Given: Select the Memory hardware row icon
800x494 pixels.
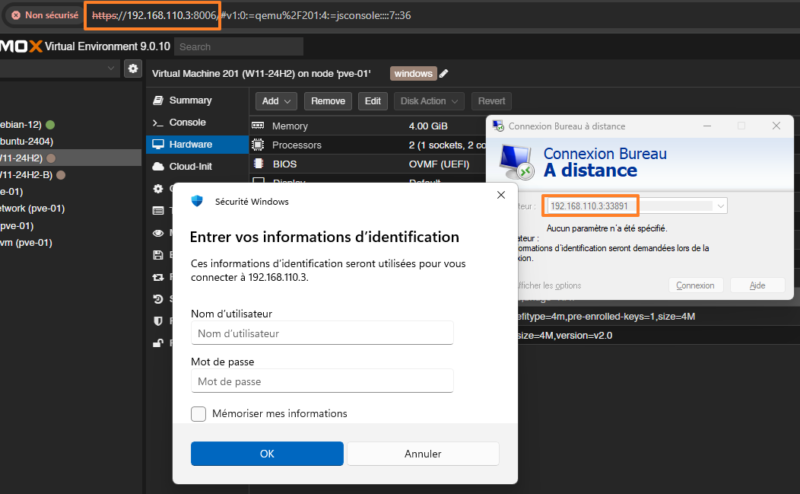Looking at the screenshot, I should tap(258, 126).
